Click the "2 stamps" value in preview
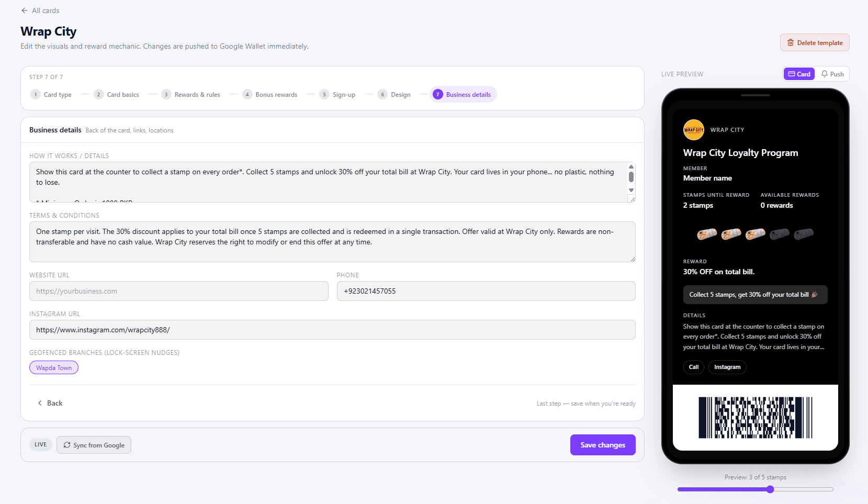 pyautogui.click(x=698, y=205)
